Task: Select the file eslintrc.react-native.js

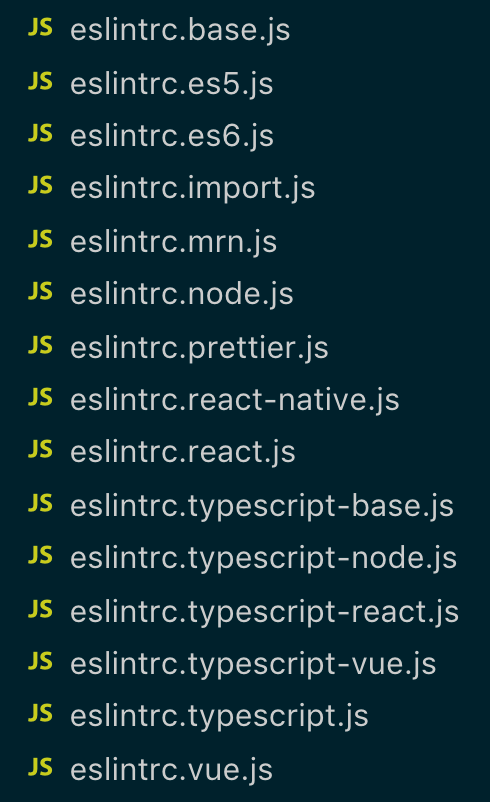Action: point(235,400)
